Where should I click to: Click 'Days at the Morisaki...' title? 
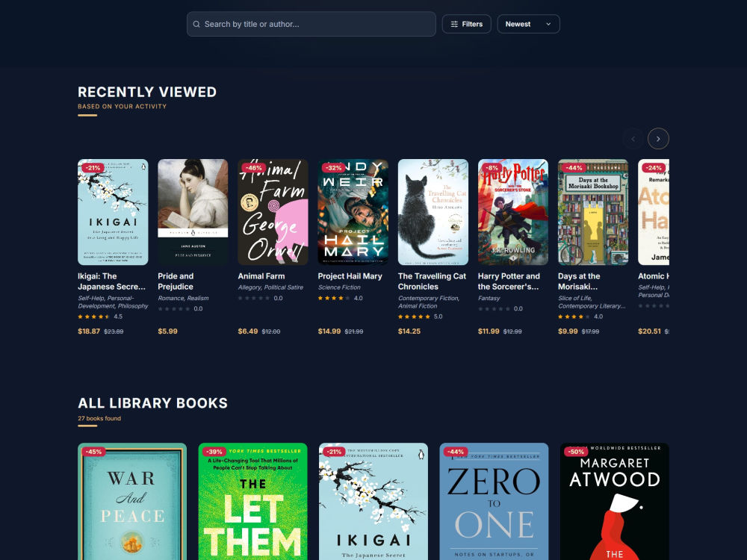[579, 281]
